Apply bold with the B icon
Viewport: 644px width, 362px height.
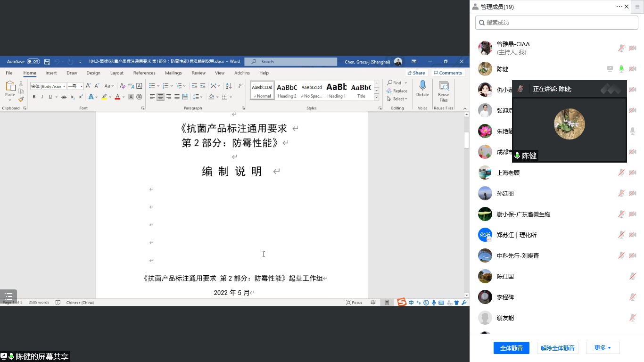coord(34,97)
